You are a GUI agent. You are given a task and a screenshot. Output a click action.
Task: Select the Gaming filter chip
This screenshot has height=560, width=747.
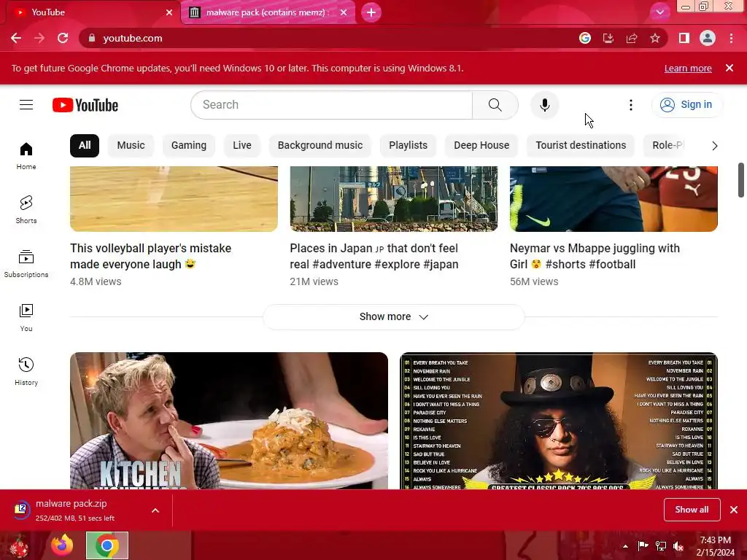(189, 145)
